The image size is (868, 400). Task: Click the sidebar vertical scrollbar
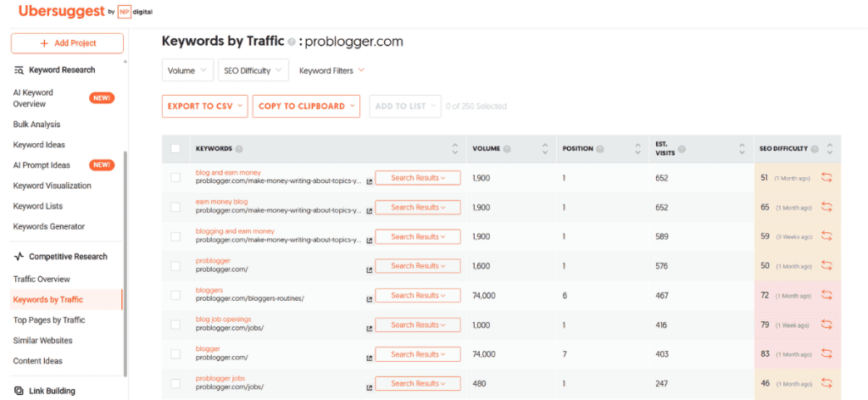point(125,263)
